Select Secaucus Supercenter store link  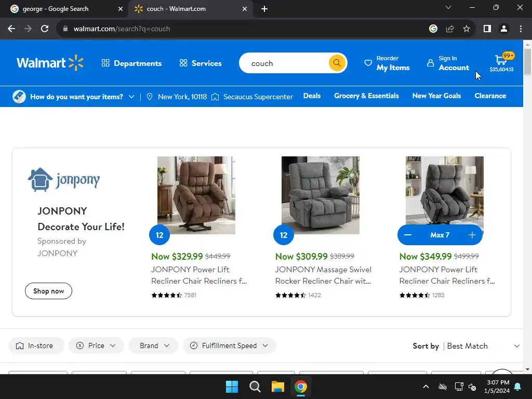tap(252, 97)
